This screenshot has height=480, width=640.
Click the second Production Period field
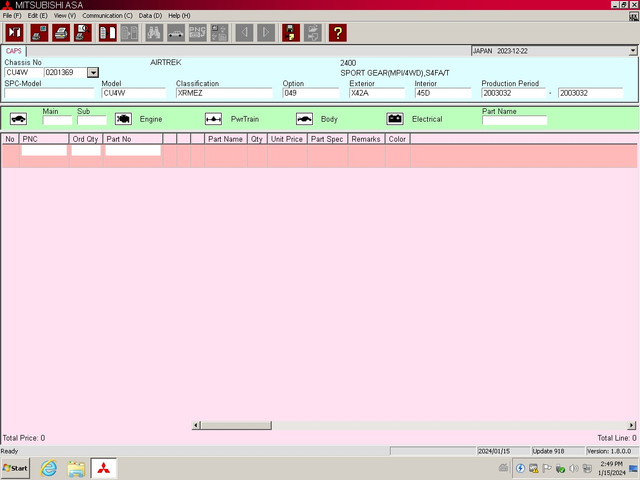click(591, 93)
